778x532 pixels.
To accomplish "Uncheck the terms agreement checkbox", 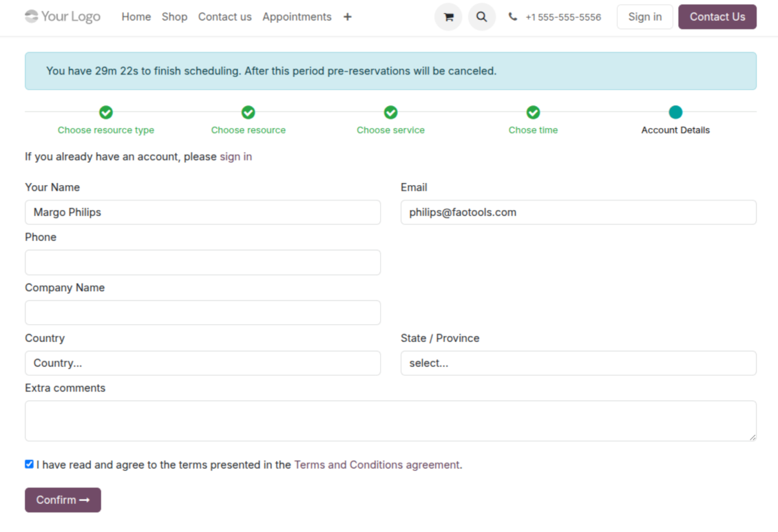I will point(29,465).
